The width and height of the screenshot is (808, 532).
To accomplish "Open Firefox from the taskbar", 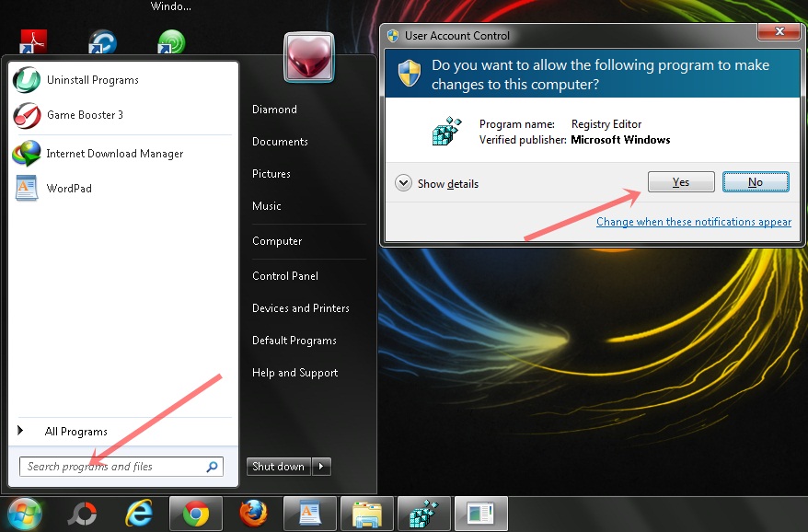I will coord(253,514).
